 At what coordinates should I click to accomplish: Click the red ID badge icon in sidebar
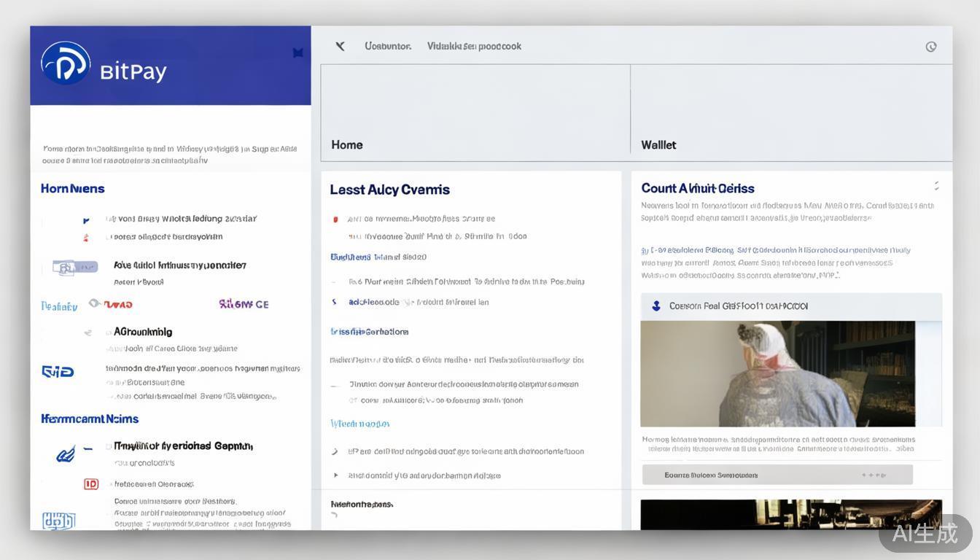pos(91,483)
